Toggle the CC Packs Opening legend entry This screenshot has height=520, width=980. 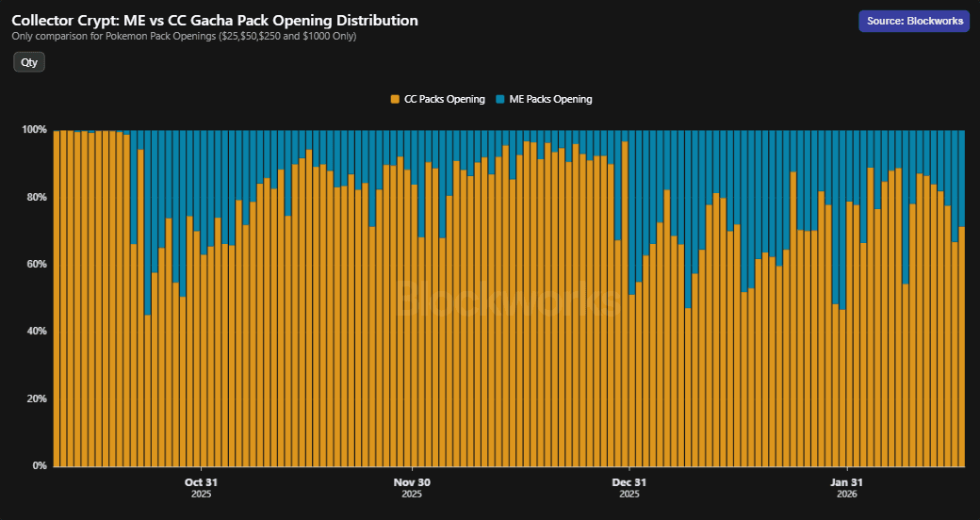[x=437, y=99]
